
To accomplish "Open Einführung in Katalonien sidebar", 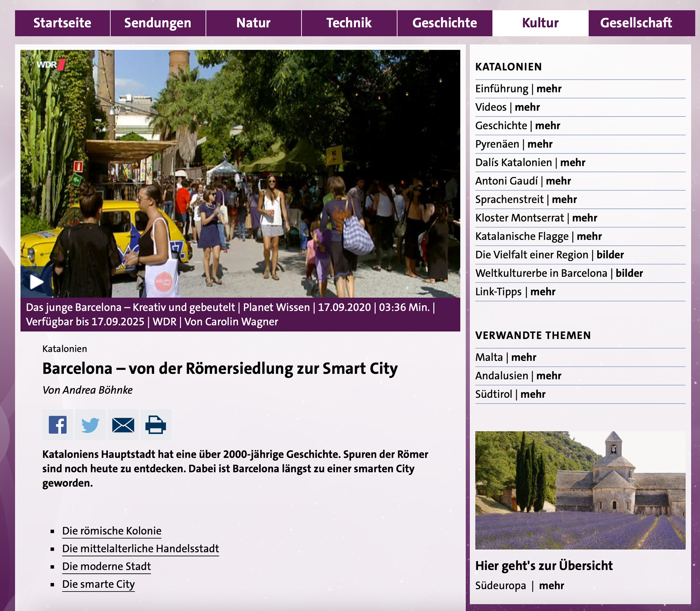I will click(x=518, y=89).
